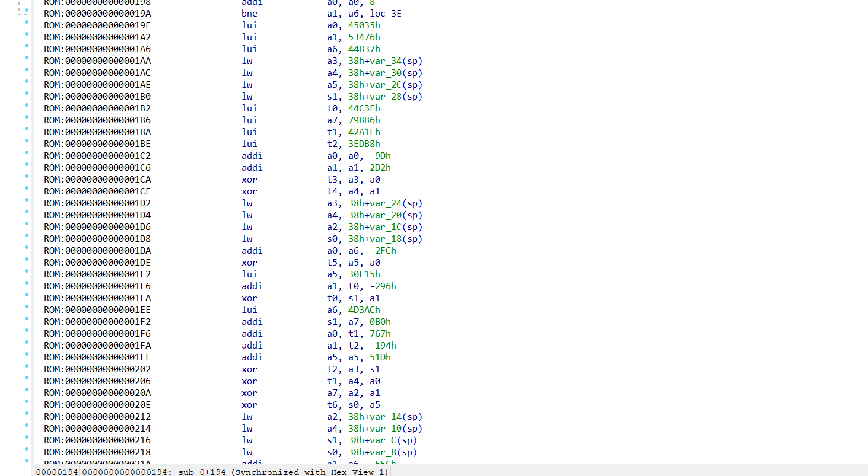Click the 00000194 offset in status bar
868x476 pixels.
56,472
